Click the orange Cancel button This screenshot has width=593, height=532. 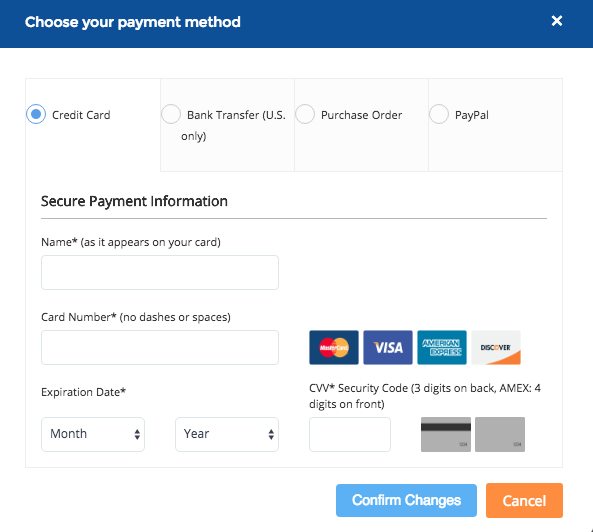coord(524,500)
